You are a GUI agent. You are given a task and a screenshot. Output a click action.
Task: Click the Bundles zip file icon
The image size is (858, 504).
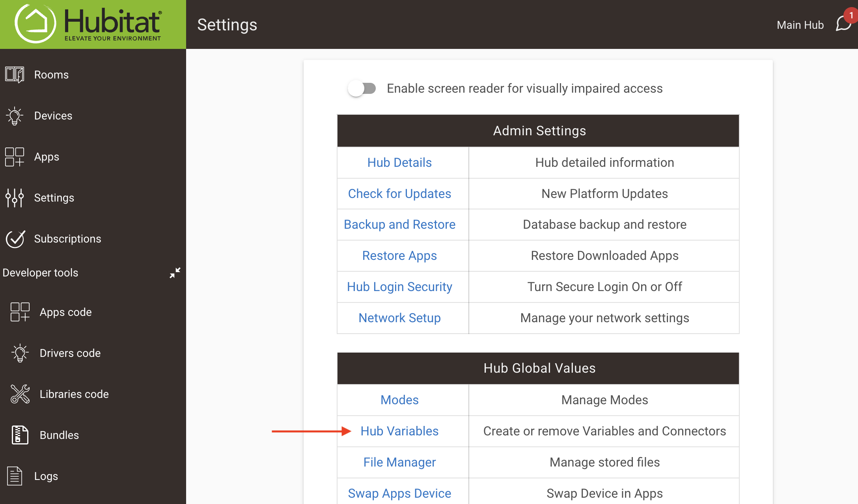(x=20, y=435)
